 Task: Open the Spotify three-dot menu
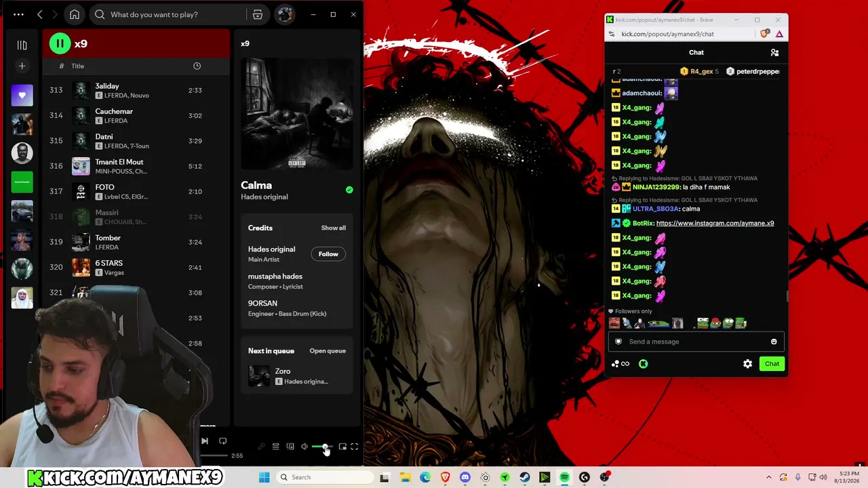pyautogui.click(x=18, y=14)
